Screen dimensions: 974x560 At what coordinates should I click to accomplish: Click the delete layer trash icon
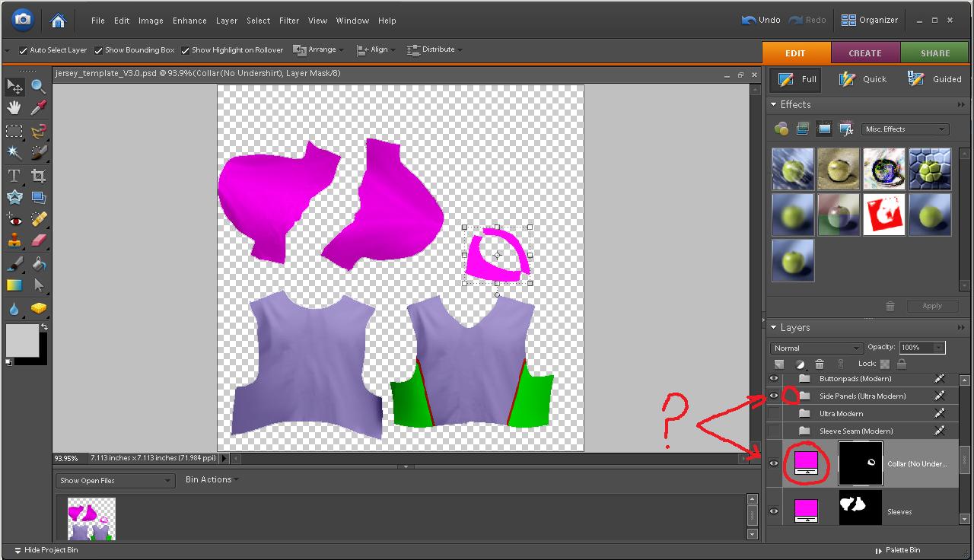[820, 364]
